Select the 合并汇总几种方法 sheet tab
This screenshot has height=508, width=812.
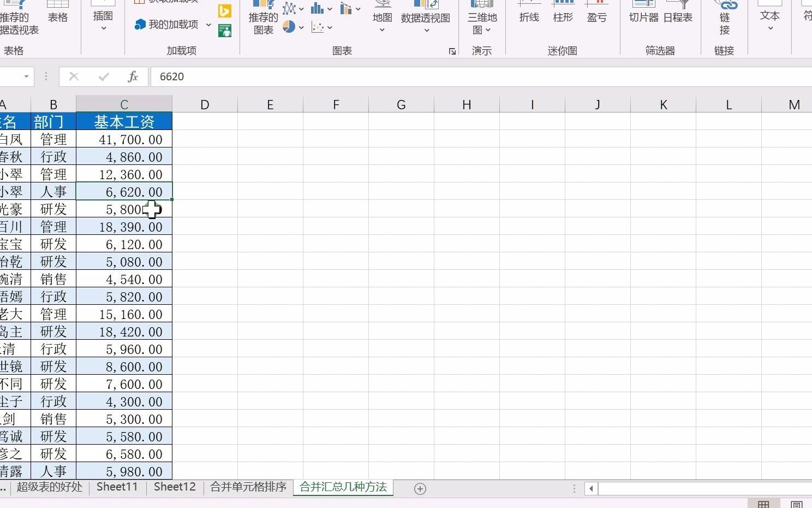343,487
